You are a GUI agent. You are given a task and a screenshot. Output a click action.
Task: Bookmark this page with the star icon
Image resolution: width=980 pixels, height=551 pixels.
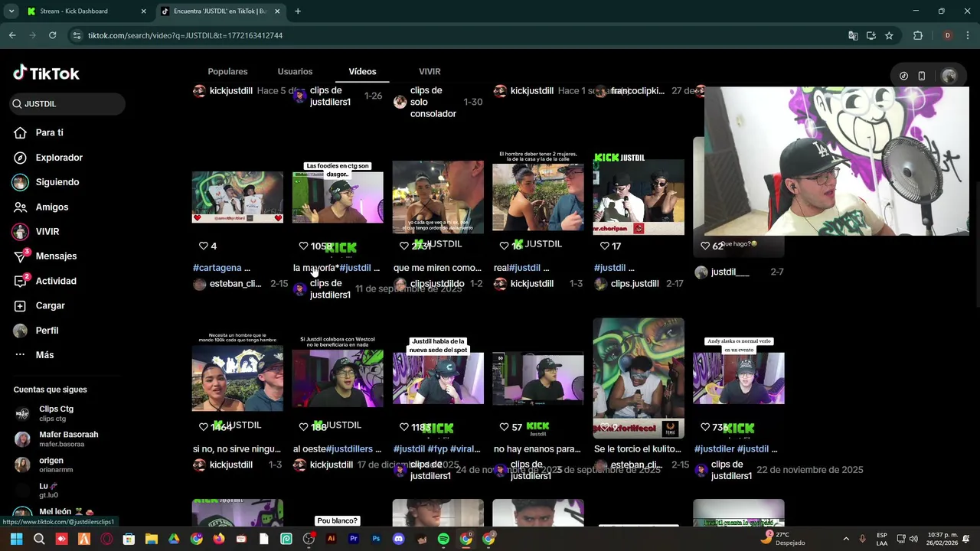889,35
